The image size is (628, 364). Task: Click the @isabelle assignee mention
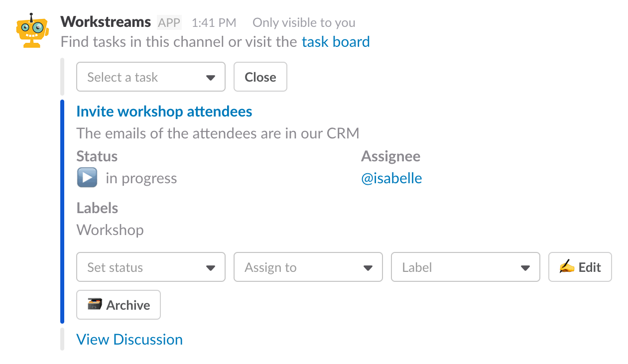point(391,178)
